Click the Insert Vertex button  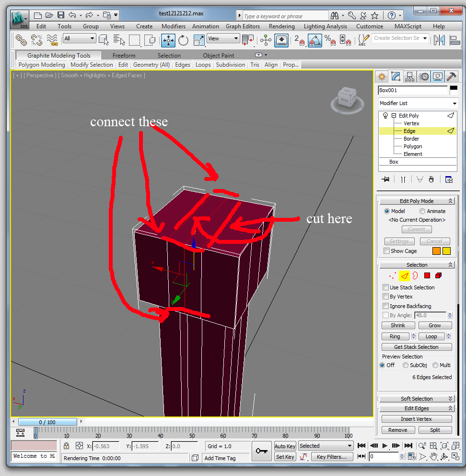[x=416, y=419]
